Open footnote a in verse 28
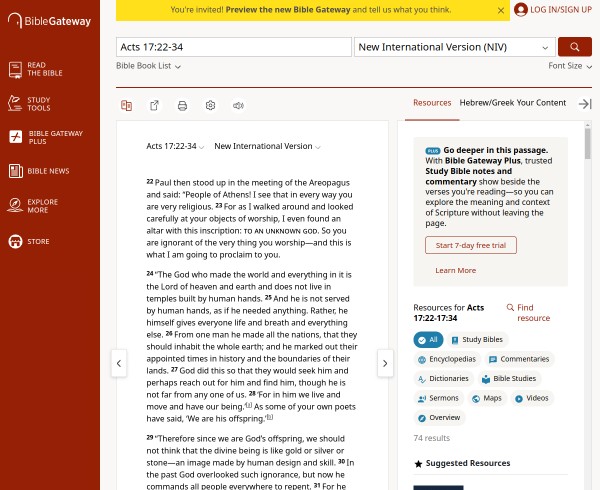Screen dimensions: 600x490 [249, 405]
